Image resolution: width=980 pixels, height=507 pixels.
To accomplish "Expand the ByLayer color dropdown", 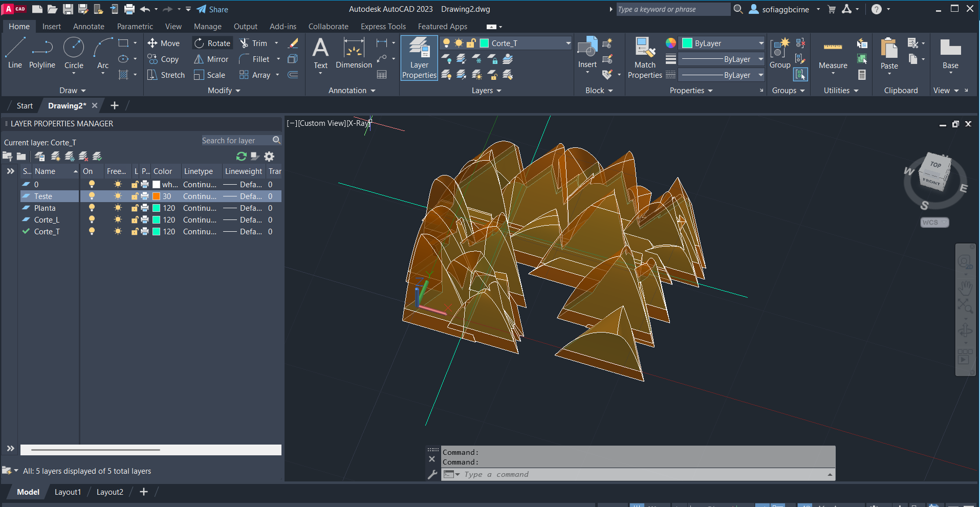I will (x=760, y=43).
